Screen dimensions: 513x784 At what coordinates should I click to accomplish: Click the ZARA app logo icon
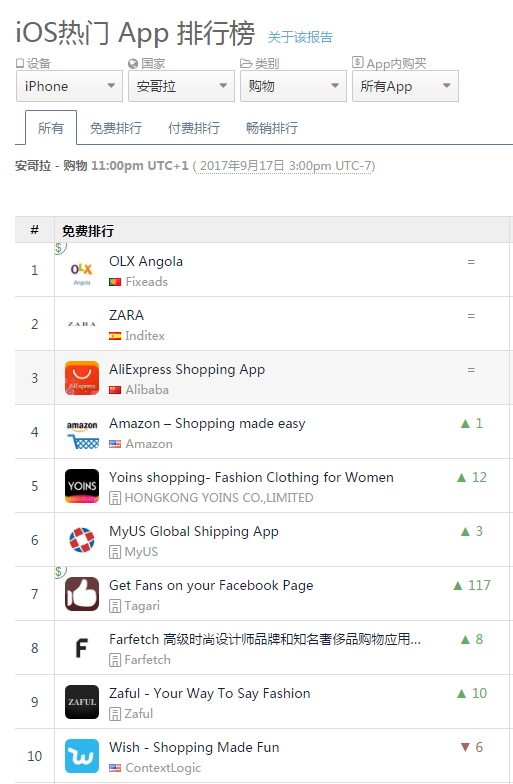tap(82, 324)
